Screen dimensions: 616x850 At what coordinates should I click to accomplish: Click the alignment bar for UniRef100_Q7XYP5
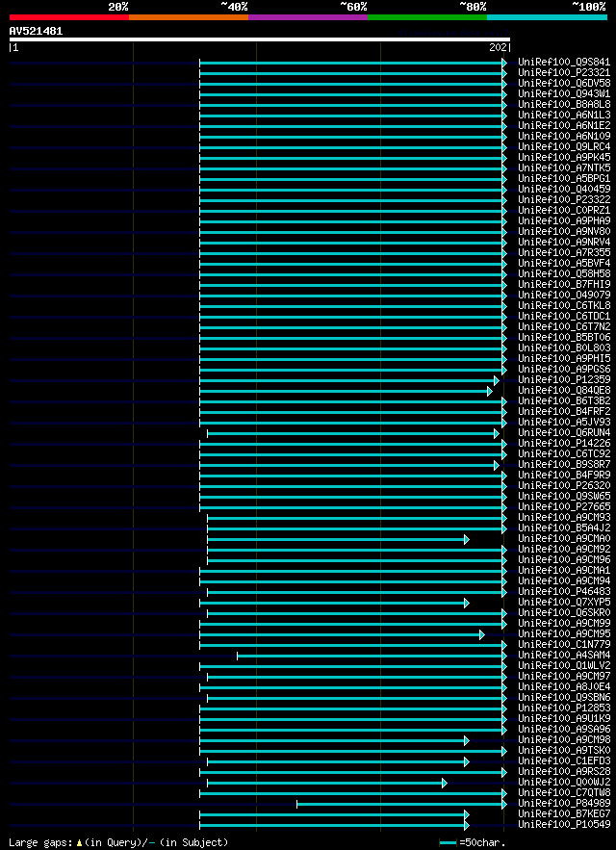point(334,603)
